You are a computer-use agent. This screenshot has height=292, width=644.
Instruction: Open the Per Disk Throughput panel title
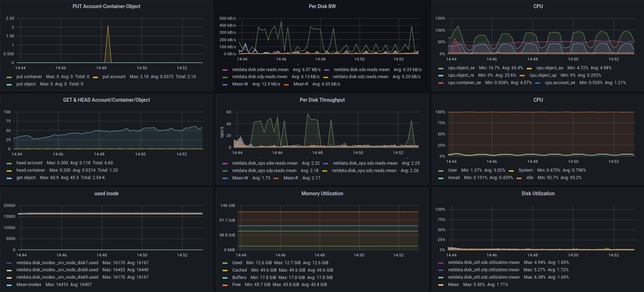click(322, 100)
